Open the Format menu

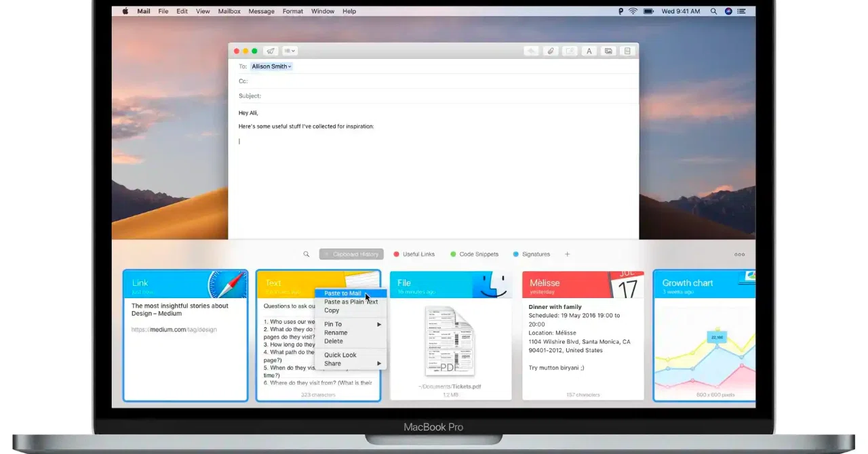click(x=293, y=12)
